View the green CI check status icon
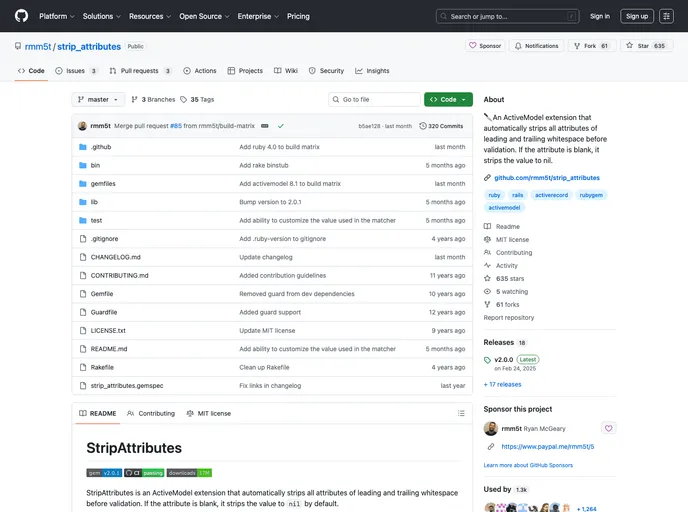Viewport: 688px width, 512px height. coord(280,126)
